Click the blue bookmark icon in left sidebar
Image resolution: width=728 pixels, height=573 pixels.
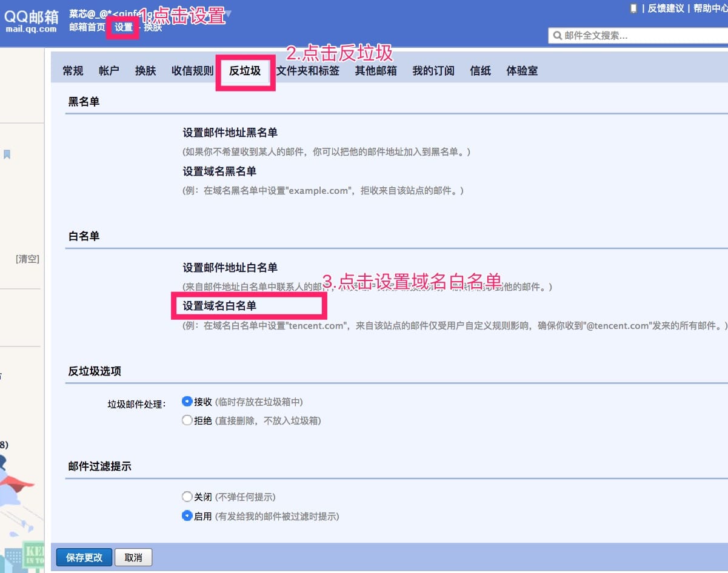click(7, 154)
